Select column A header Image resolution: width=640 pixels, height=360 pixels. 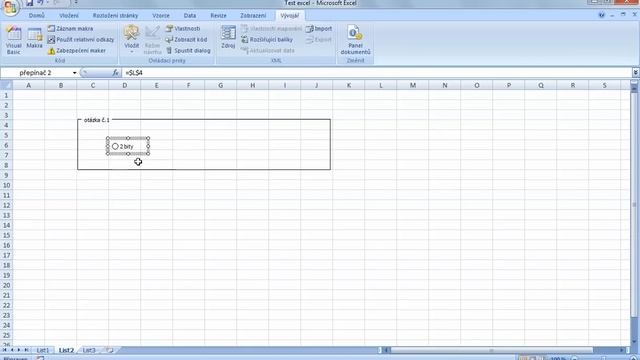(x=29, y=85)
